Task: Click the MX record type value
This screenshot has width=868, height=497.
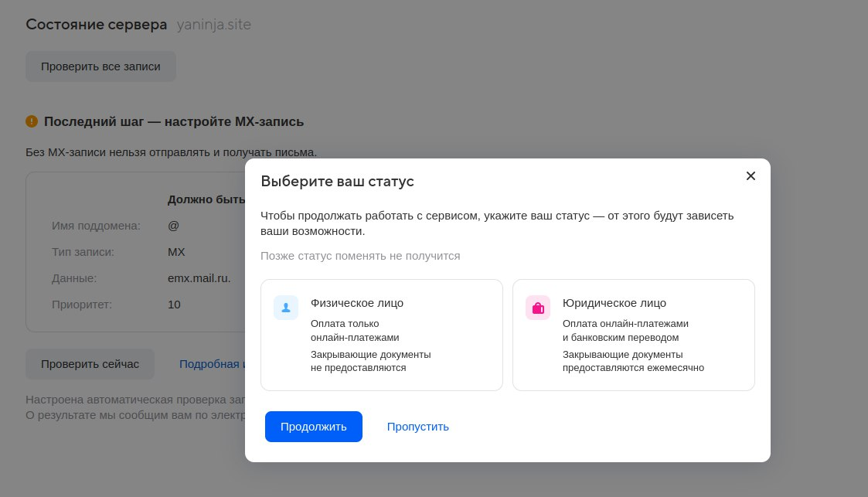Action: [x=176, y=252]
